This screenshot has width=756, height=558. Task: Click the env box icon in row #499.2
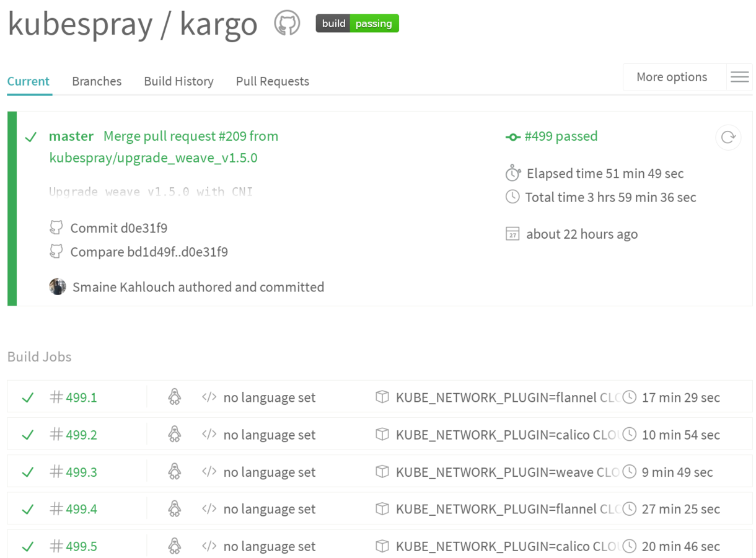[382, 434]
